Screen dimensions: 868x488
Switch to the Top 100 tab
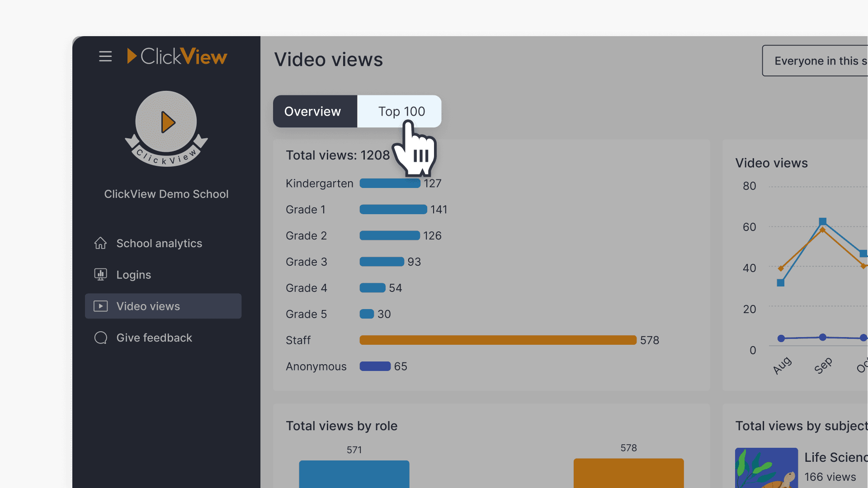coord(401,111)
